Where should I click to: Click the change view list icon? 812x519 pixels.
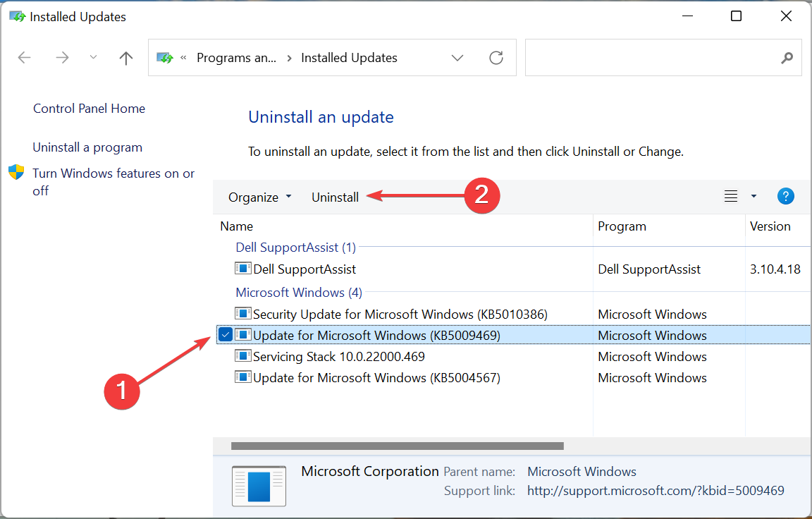(731, 196)
